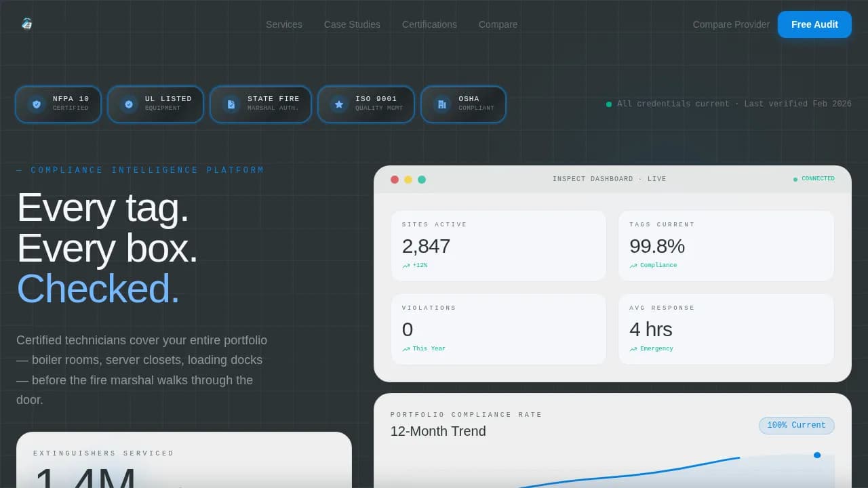Select the Tags Current stat card

point(726,245)
